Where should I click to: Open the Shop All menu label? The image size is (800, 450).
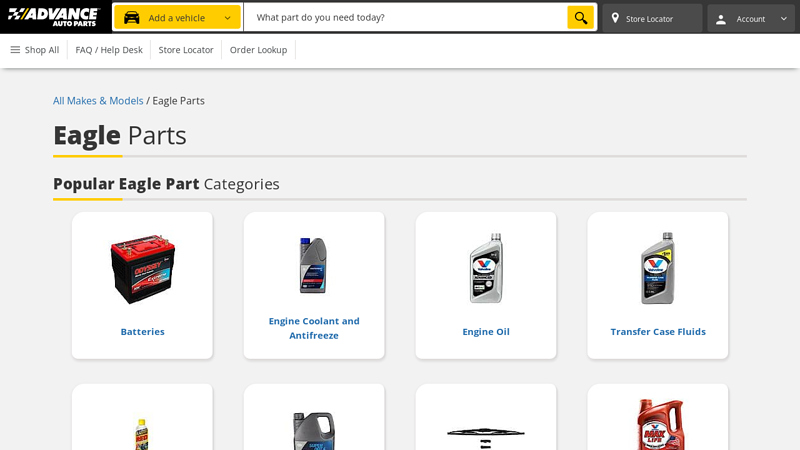coord(42,50)
